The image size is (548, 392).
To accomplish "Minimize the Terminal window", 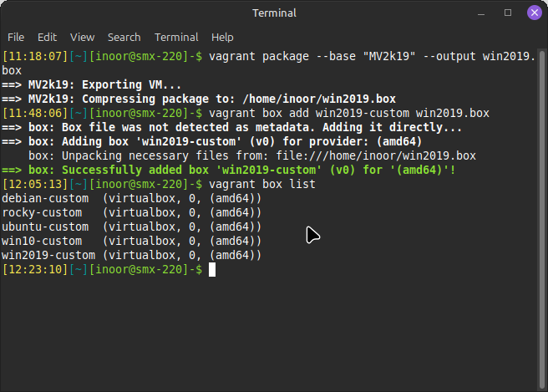I will click(x=481, y=13).
